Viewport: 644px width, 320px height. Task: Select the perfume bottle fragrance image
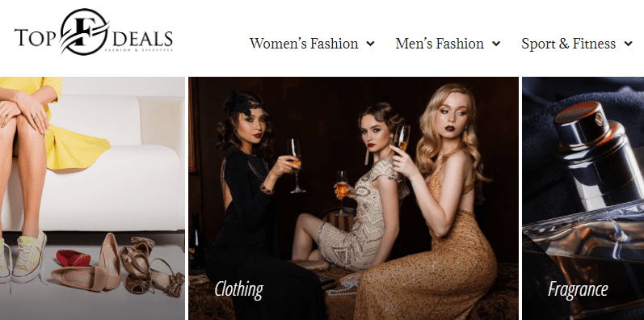[x=583, y=199]
